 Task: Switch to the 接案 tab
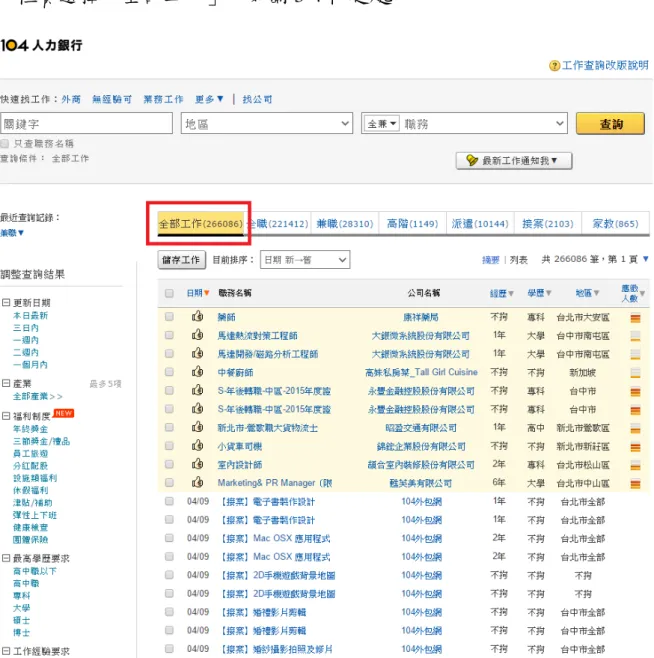click(547, 224)
